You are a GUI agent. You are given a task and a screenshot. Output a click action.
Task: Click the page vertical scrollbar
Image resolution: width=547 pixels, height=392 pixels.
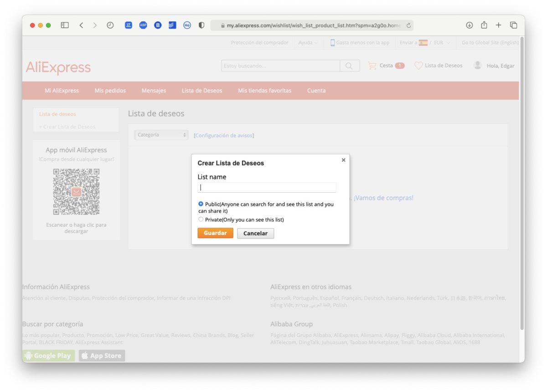(522, 182)
